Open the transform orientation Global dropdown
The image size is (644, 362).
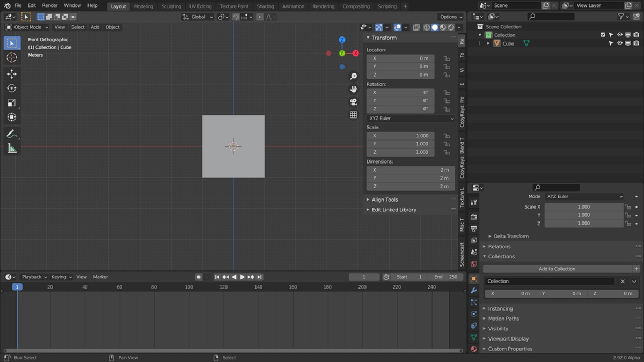tap(197, 17)
